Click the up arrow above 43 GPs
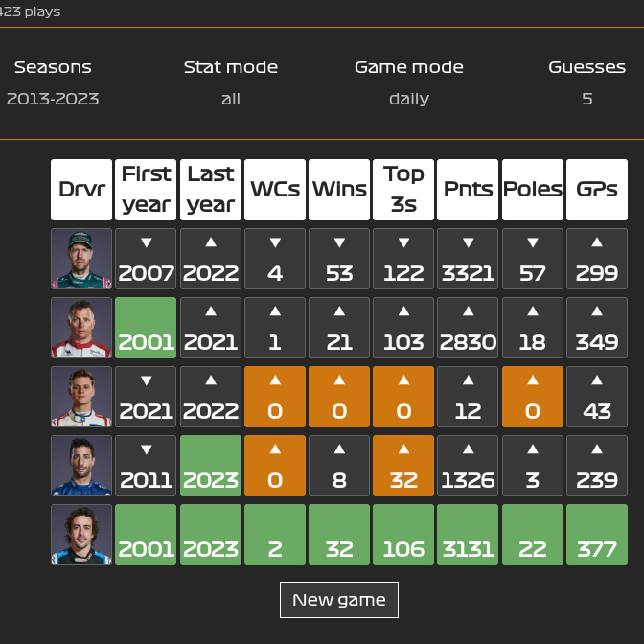The height and width of the screenshot is (644, 644). tap(597, 381)
